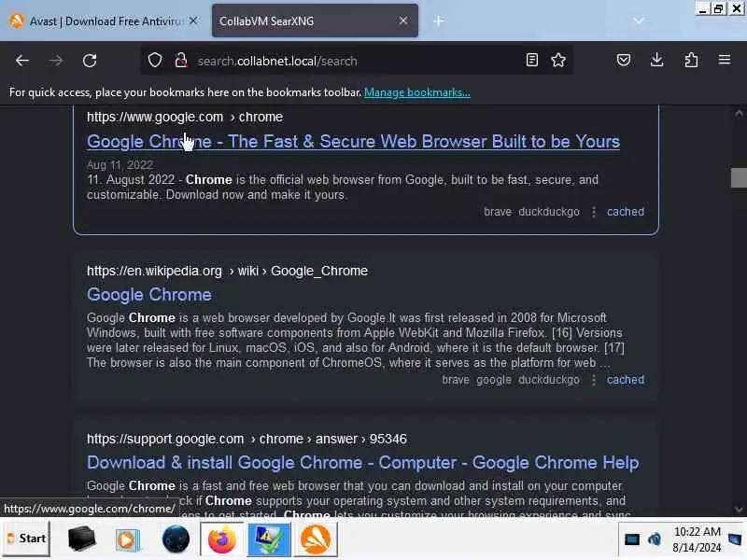Open the downloads panel
747x560 pixels.
point(657,60)
